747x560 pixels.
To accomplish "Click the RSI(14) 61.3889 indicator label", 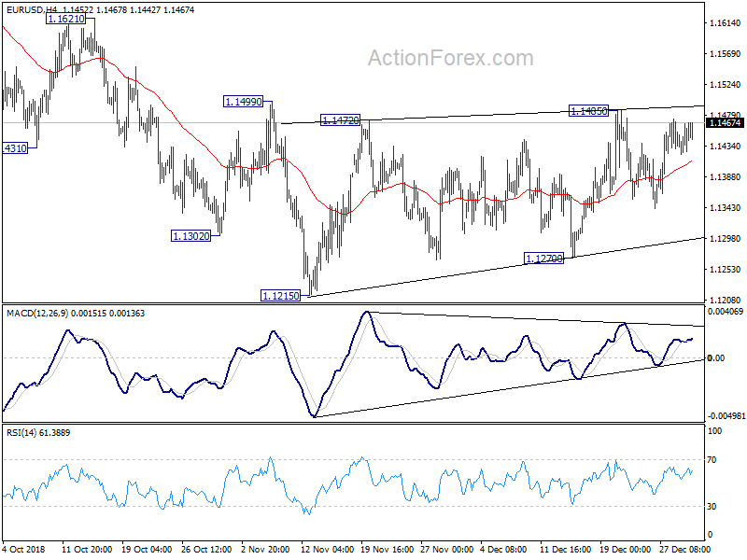I will click(x=38, y=433).
